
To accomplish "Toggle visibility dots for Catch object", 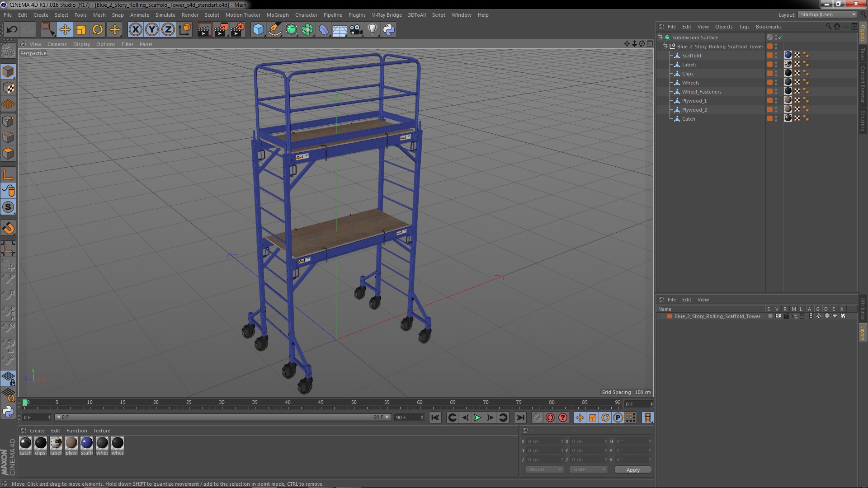I will click(776, 118).
